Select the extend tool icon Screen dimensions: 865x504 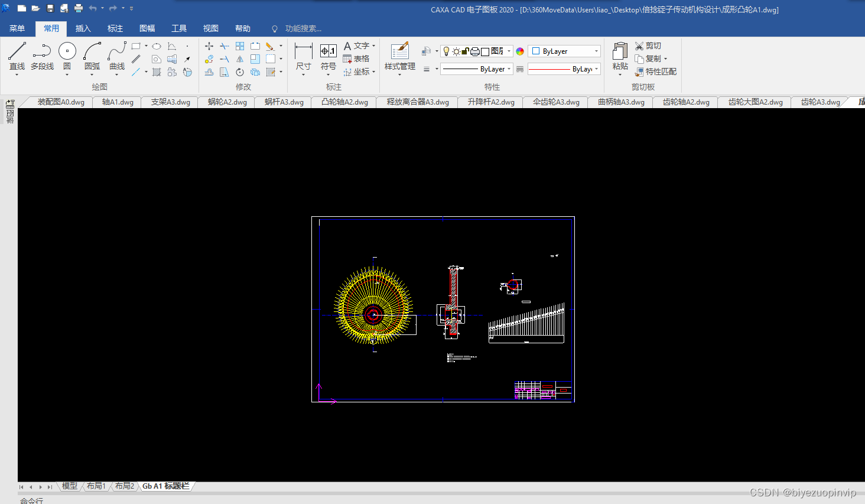225,59
